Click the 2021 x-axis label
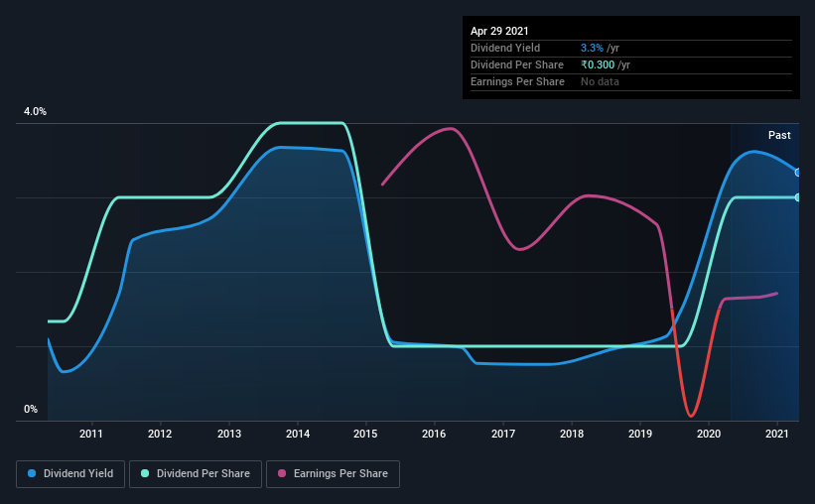Screen dimensions: 815x504 777,434
